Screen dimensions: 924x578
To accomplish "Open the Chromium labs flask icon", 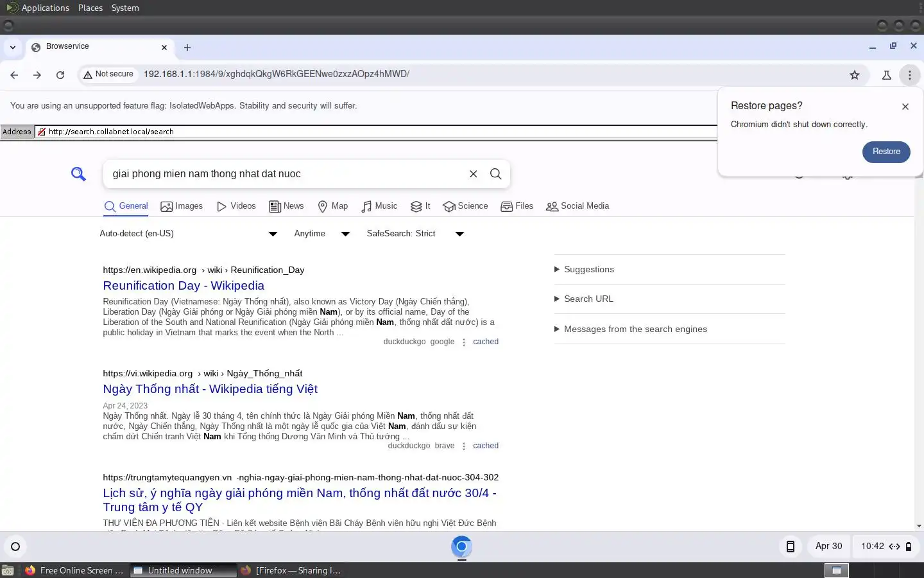I will coord(887,75).
